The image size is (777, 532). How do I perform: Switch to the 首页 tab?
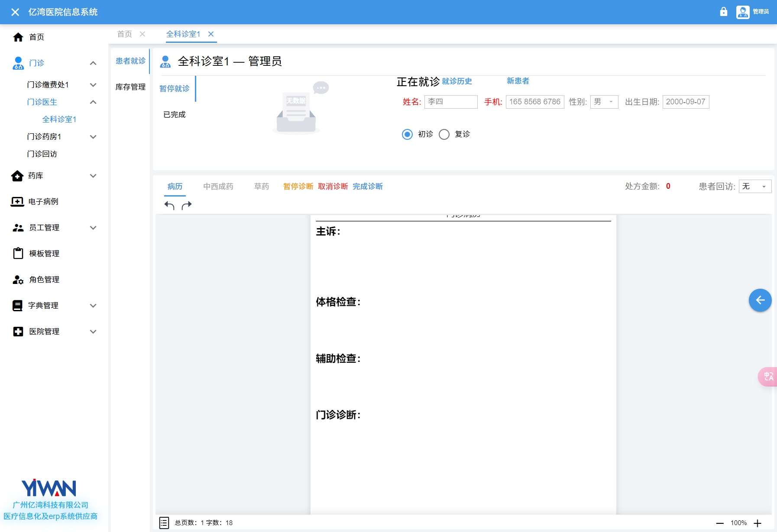[125, 34]
